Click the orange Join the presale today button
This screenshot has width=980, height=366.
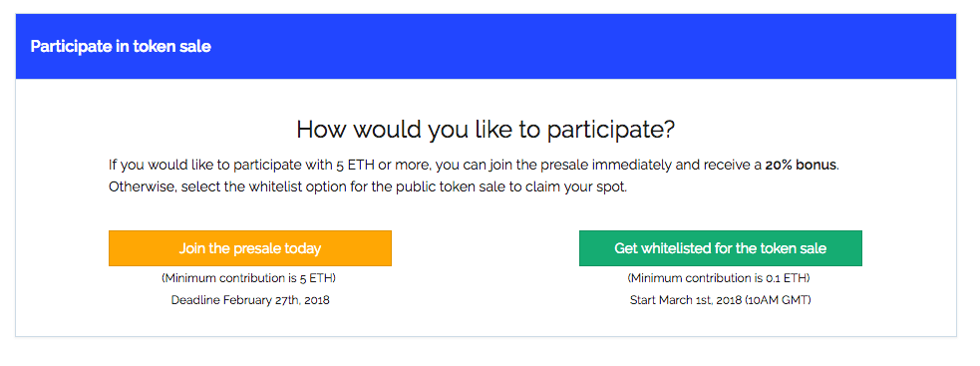coord(250,248)
